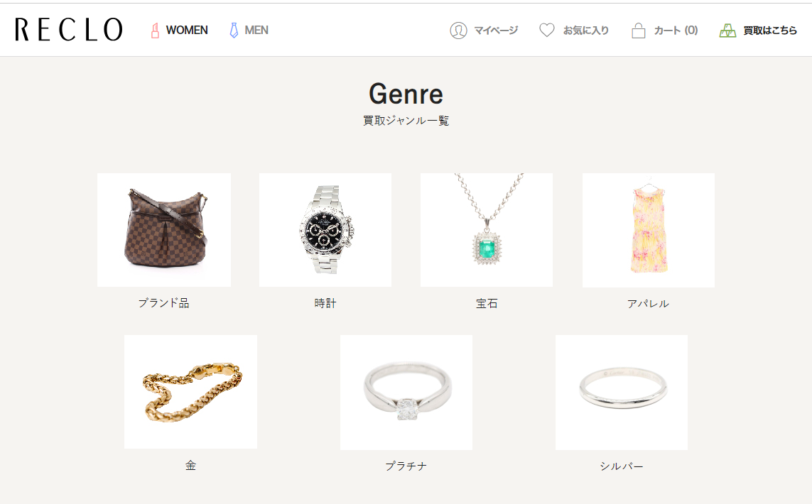Open the MEN menu item
Image resolution: width=812 pixels, height=504 pixels.
(256, 30)
